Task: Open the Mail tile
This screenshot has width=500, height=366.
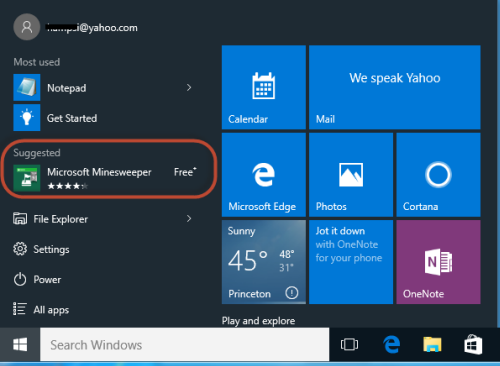Action: 395,87
